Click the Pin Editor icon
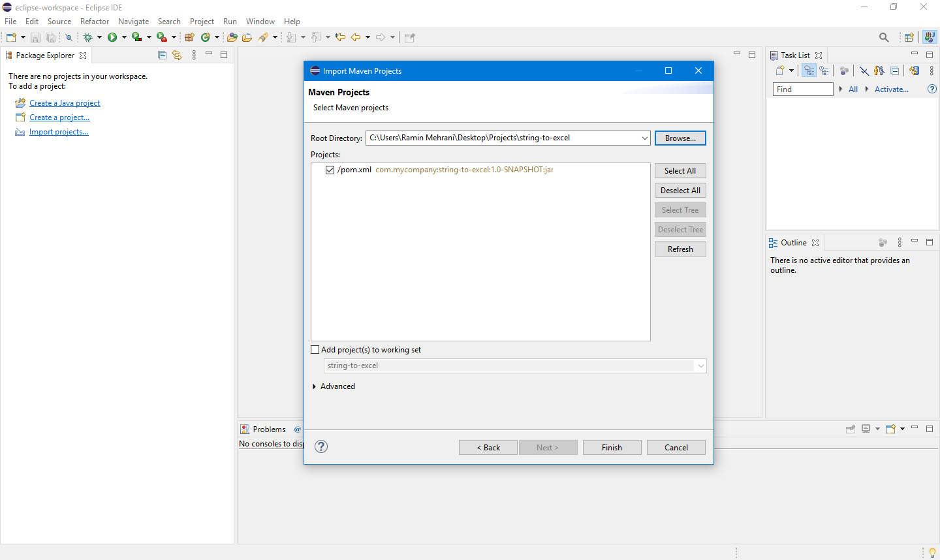The height and width of the screenshot is (560, 940). tap(409, 37)
